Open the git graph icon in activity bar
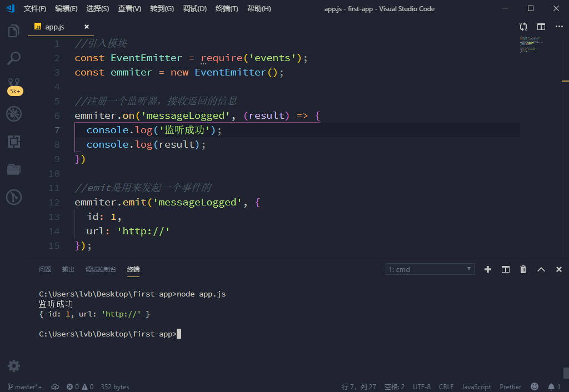 [14, 197]
